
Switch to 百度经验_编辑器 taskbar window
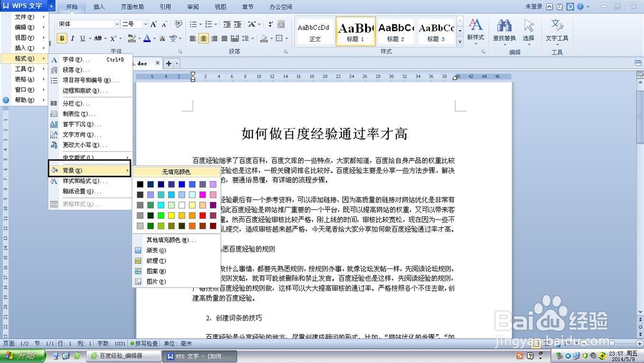tap(122, 356)
